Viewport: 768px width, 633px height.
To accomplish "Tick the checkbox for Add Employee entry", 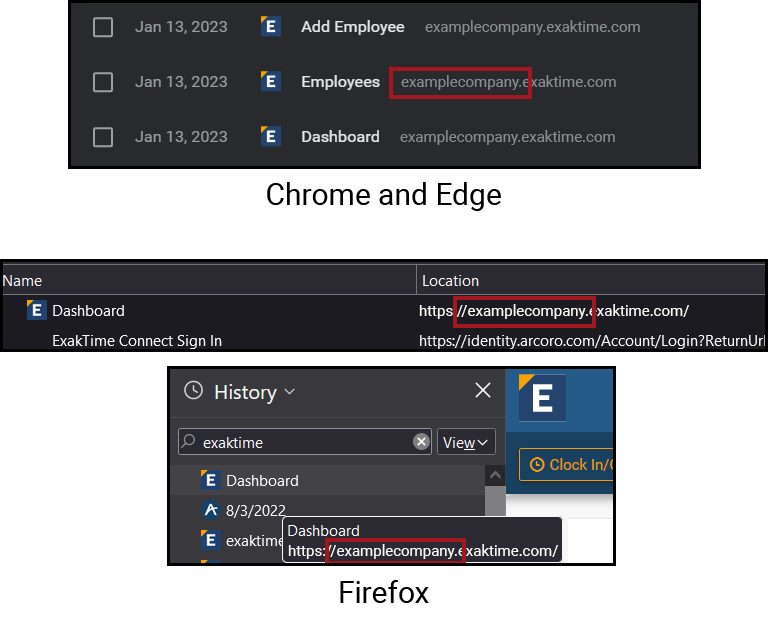I will (103, 27).
